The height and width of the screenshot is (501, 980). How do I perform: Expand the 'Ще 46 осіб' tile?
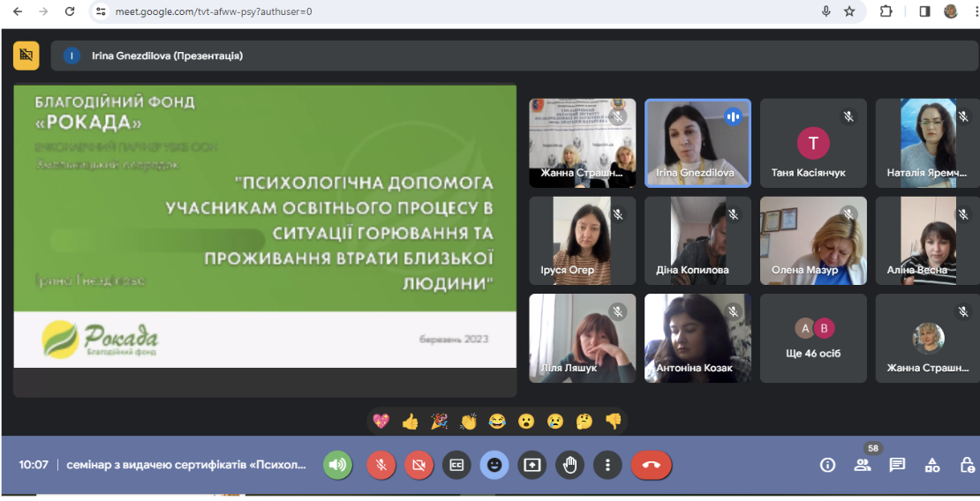[x=813, y=338]
